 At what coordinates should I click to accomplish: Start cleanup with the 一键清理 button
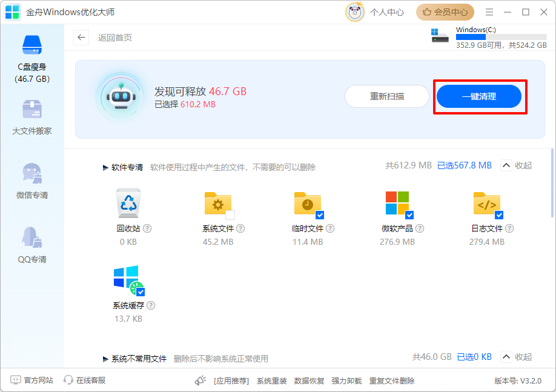pyautogui.click(x=479, y=96)
